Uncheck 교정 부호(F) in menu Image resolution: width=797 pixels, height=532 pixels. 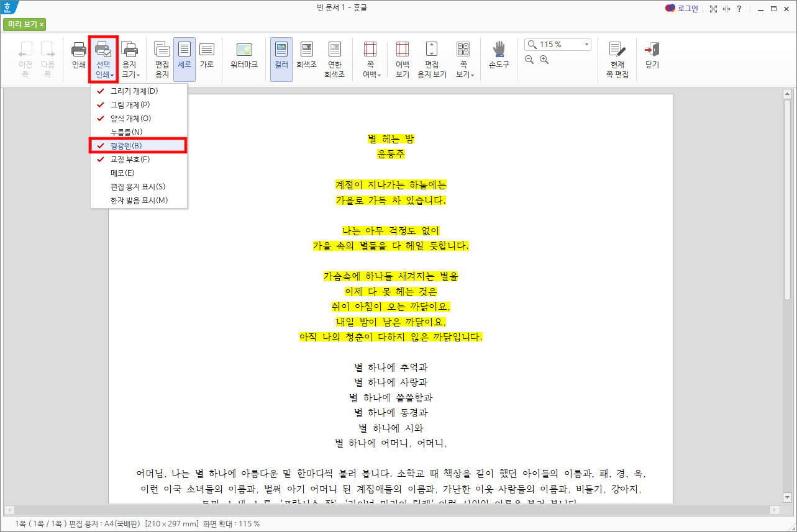click(139, 160)
